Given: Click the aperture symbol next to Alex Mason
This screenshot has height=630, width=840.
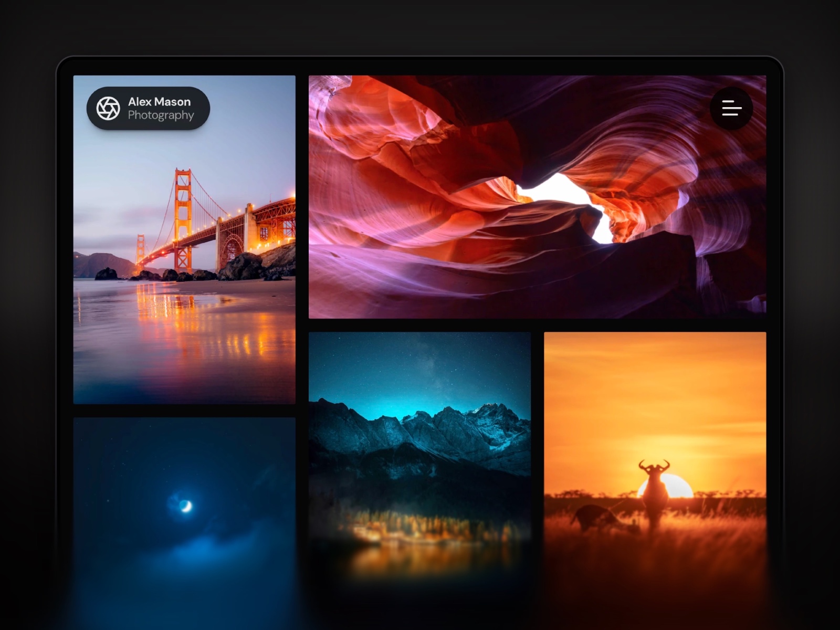Looking at the screenshot, I should pyautogui.click(x=109, y=108).
